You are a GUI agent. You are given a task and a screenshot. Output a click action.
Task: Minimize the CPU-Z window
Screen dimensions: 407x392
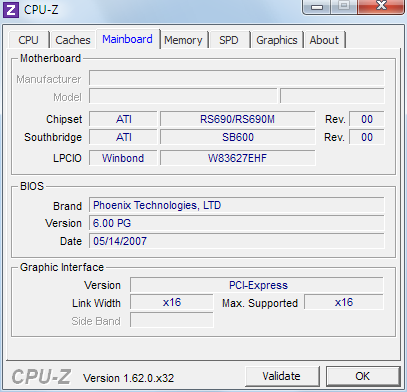click(x=317, y=7)
